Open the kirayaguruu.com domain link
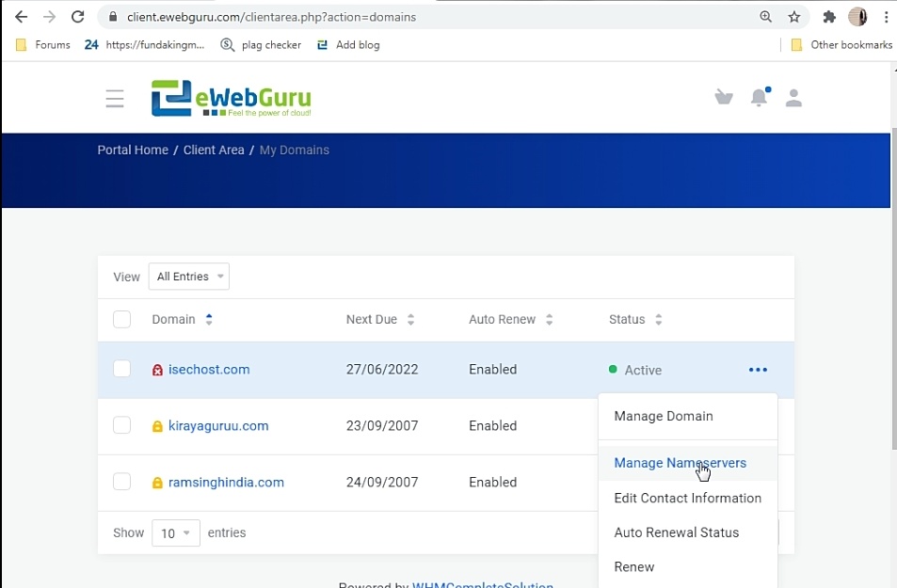 coord(218,425)
